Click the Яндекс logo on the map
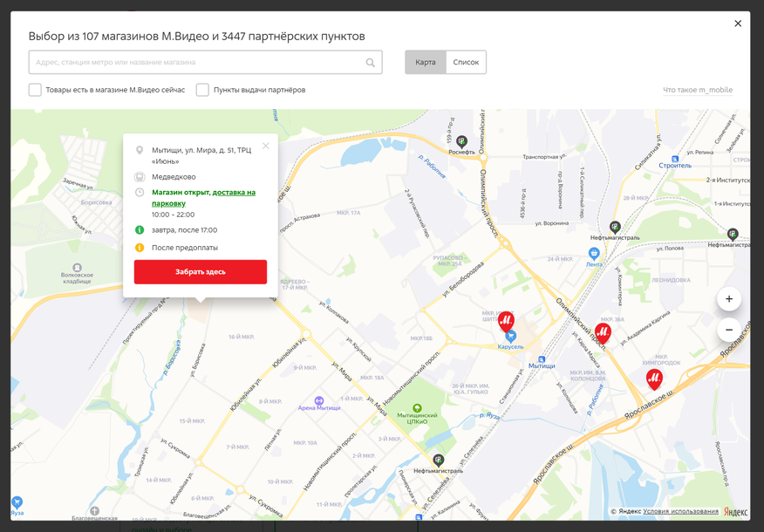Viewport: 764px width, 532px height. [x=735, y=512]
